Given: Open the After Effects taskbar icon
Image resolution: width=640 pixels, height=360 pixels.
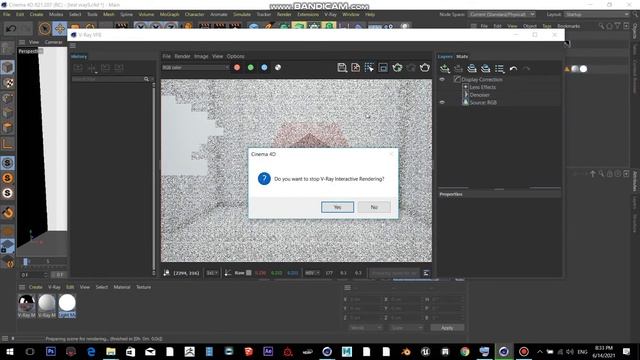Looking at the screenshot, I should (x=268, y=351).
